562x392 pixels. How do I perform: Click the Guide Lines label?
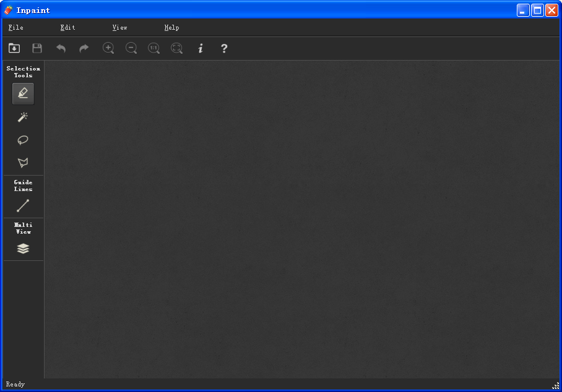click(24, 185)
